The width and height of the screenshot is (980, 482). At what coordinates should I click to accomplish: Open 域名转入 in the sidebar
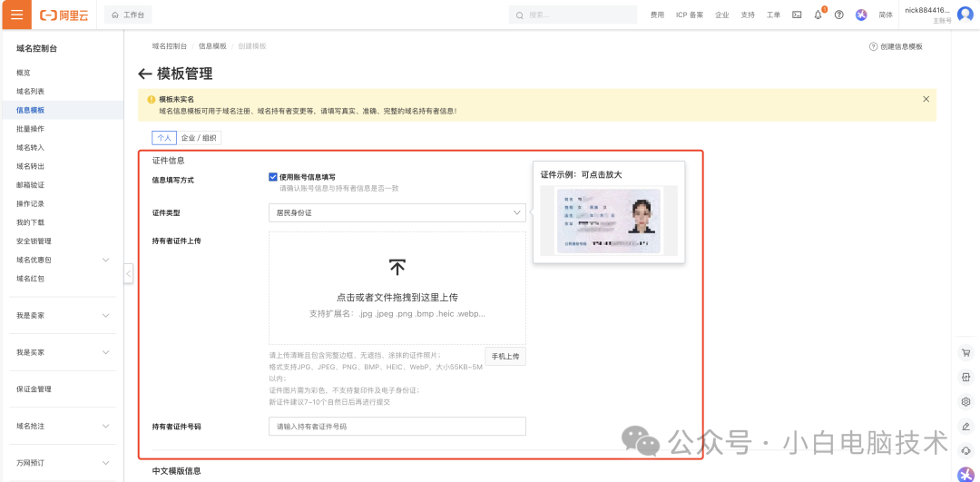click(31, 148)
